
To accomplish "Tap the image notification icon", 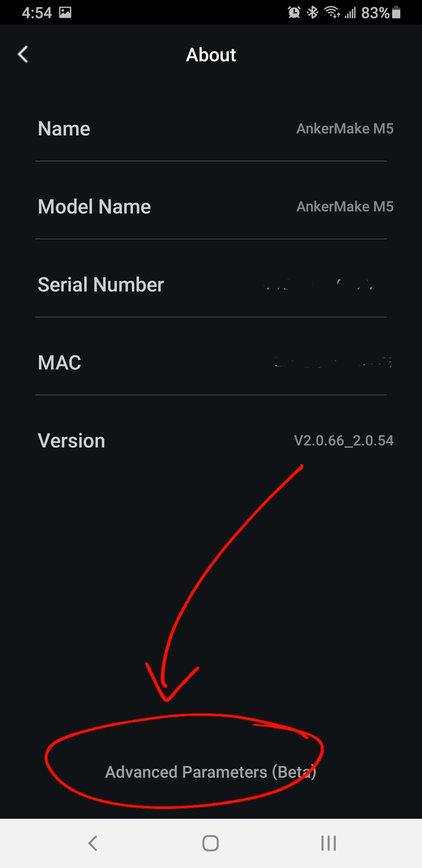I will (x=65, y=13).
